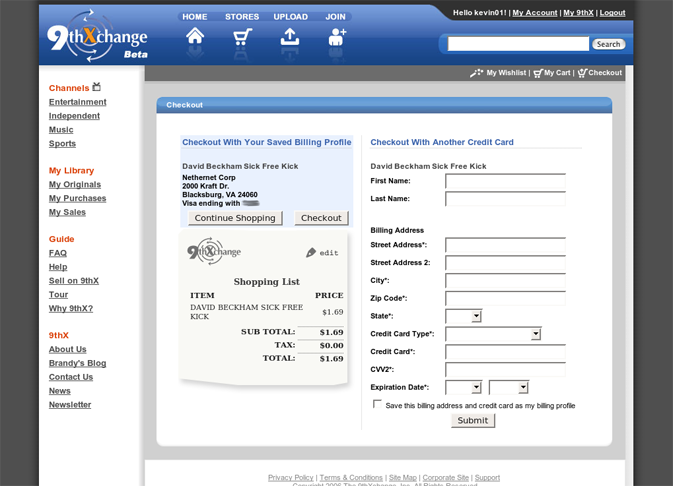The width and height of the screenshot is (673, 486).
Task: Open the Credit Card Type dropdown
Action: 493,334
